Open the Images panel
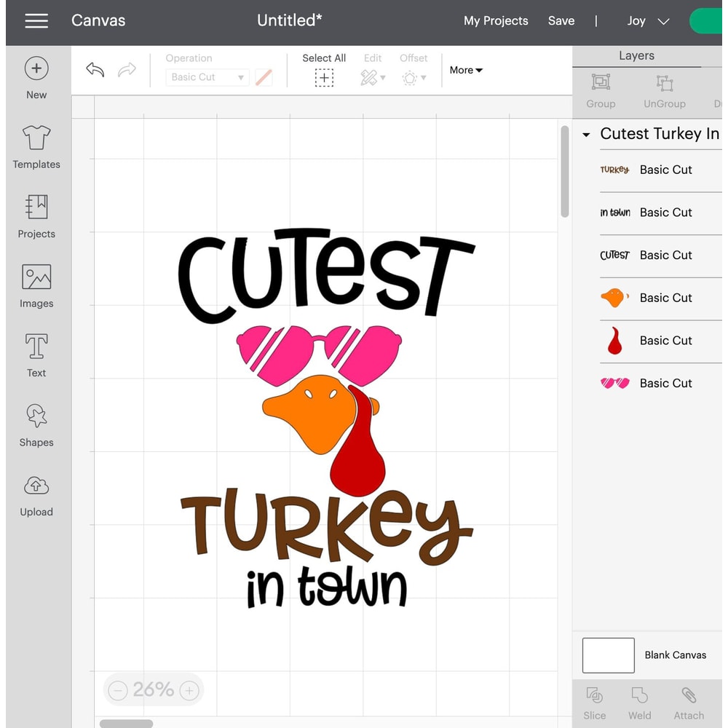The width and height of the screenshot is (728, 728). [36, 285]
